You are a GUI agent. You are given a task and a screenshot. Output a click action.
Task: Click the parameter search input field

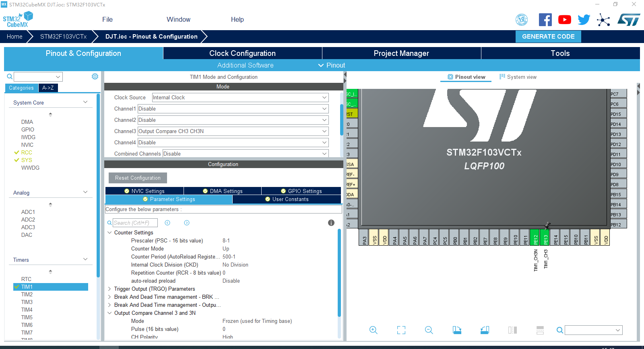[135, 223]
